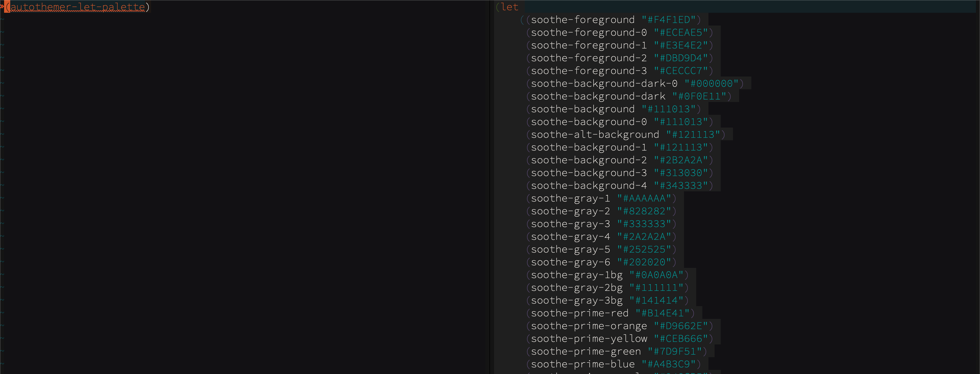Place cursor on the let keyword

pos(509,7)
